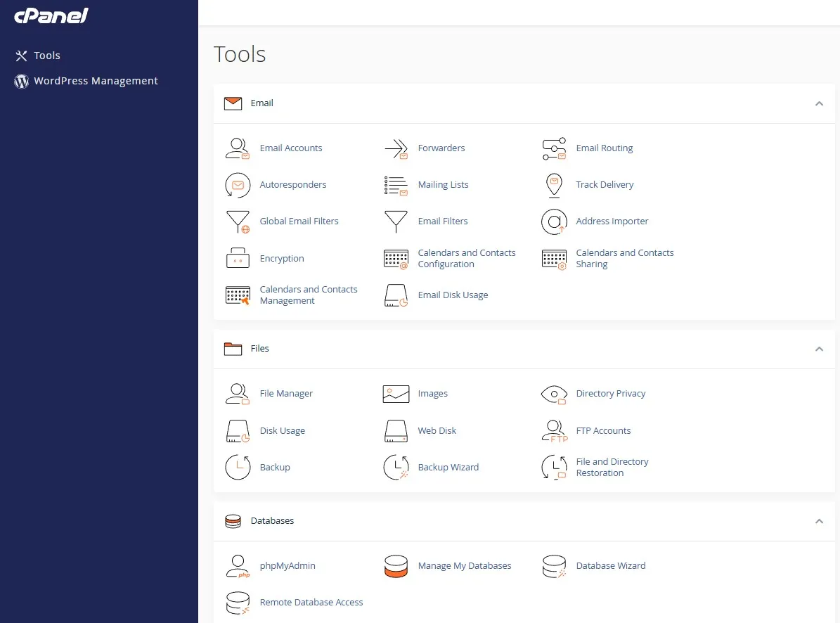840x623 pixels.
Task: Open the Backup Wizard icon
Action: (396, 467)
